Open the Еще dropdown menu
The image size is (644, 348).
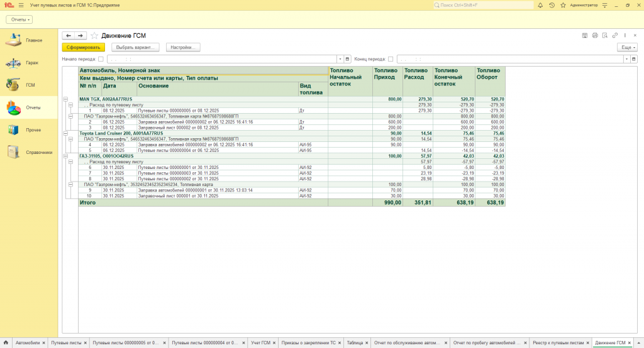(x=627, y=47)
